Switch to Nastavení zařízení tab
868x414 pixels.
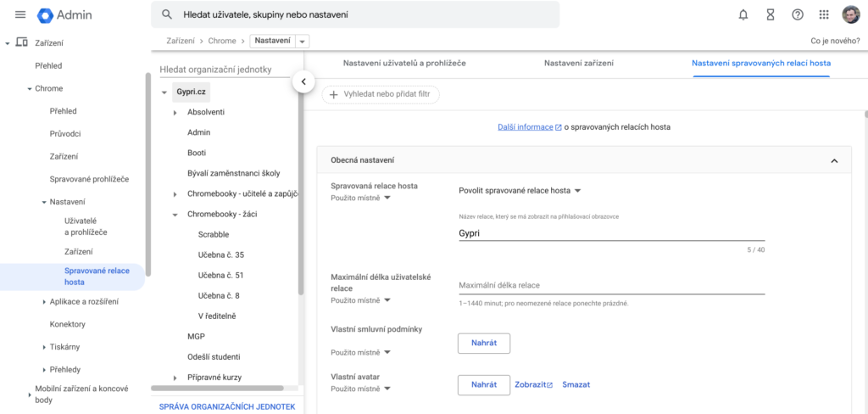tap(578, 64)
